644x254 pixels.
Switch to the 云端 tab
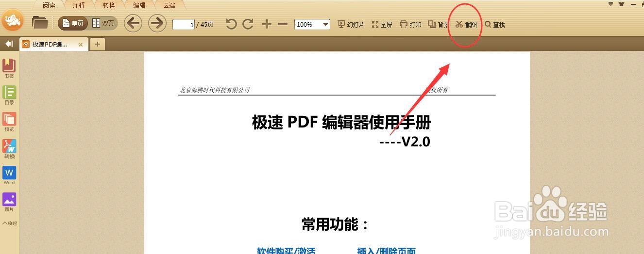click(169, 5)
